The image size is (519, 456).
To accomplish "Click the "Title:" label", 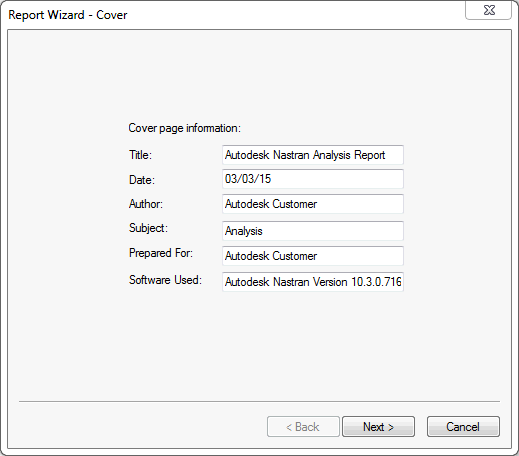I will click(x=140, y=155).
